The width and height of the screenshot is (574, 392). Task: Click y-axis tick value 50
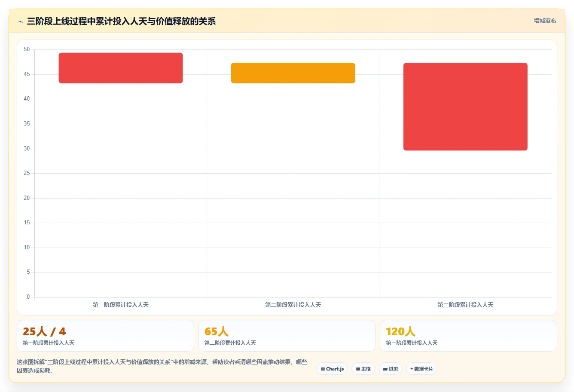(x=27, y=49)
